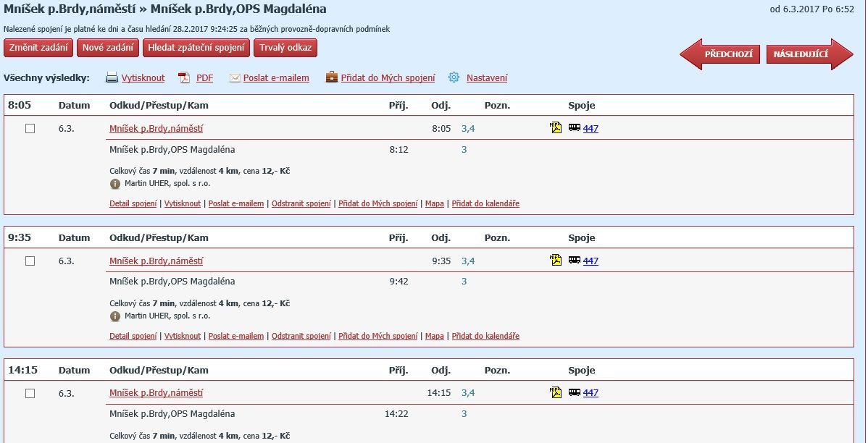Viewport: 868px width, 443px height.
Task: Click the envelope icon for Poslat e-mailem
Action: tap(235, 78)
